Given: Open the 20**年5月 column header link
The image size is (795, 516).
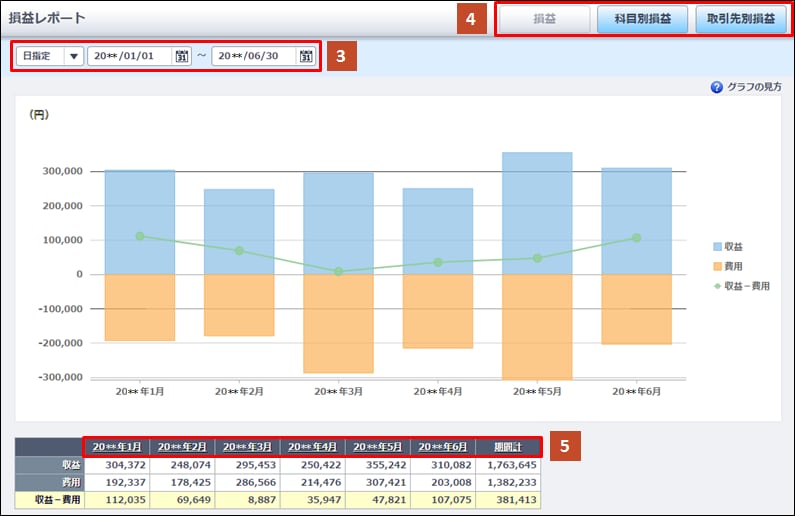Looking at the screenshot, I should pyautogui.click(x=378, y=447).
